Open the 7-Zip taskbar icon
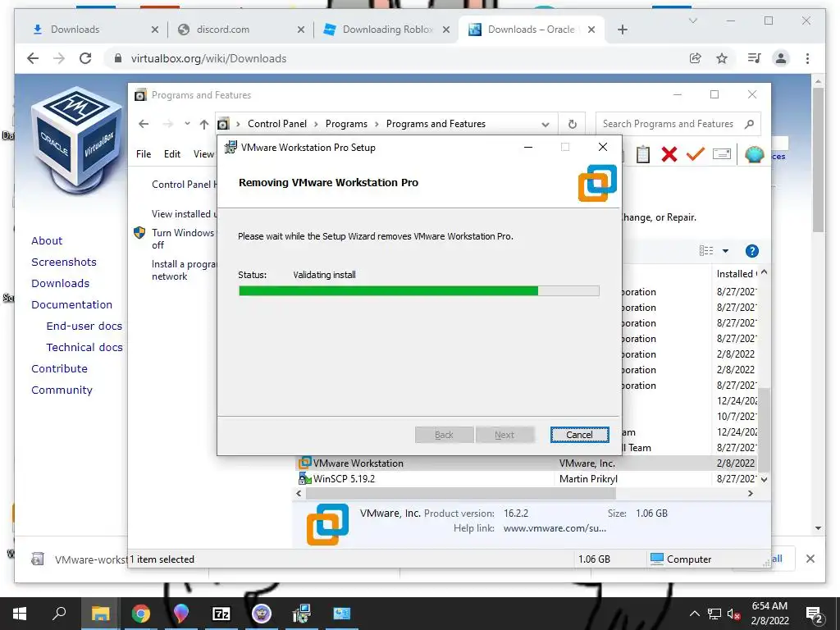Screen dimensions: 840x630 pos(221,614)
